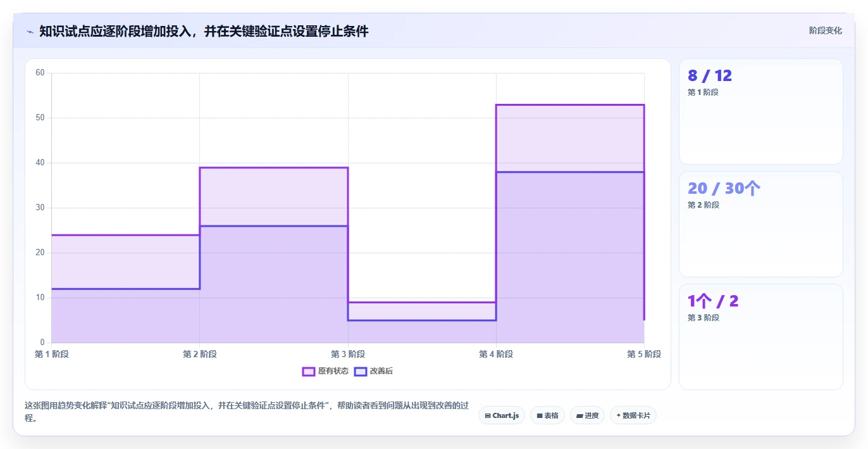
Task: Select the Chart.js tag chip
Action: (502, 415)
